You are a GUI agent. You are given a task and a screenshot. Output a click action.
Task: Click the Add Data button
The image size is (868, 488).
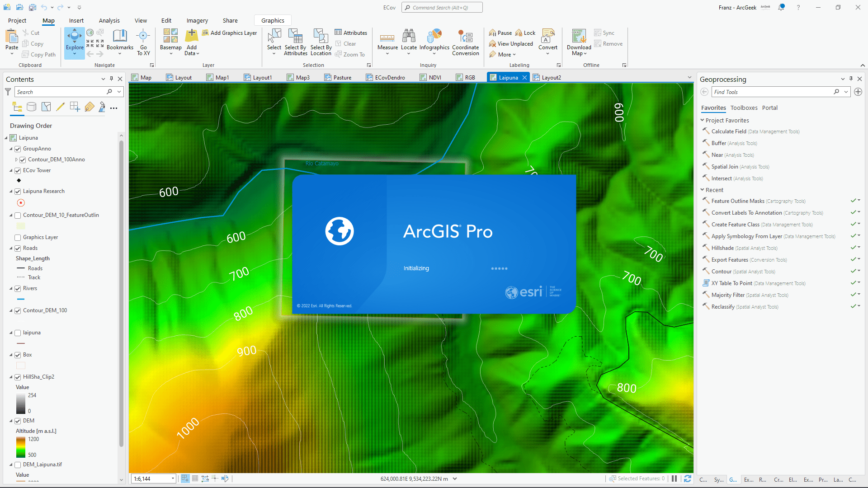click(191, 41)
